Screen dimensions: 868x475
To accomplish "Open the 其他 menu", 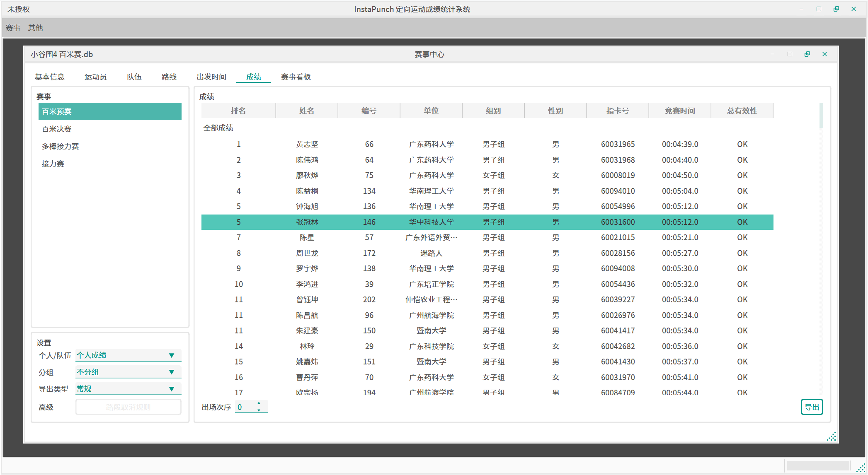I will (35, 28).
